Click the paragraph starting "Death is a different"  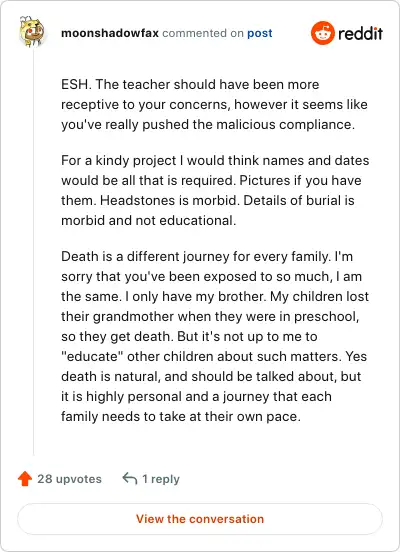tap(215, 336)
